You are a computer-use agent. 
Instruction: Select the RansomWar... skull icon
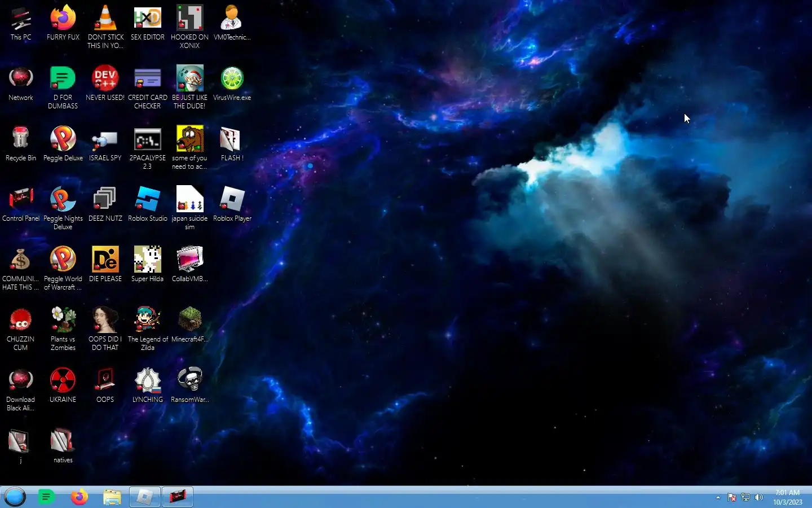tap(189, 386)
